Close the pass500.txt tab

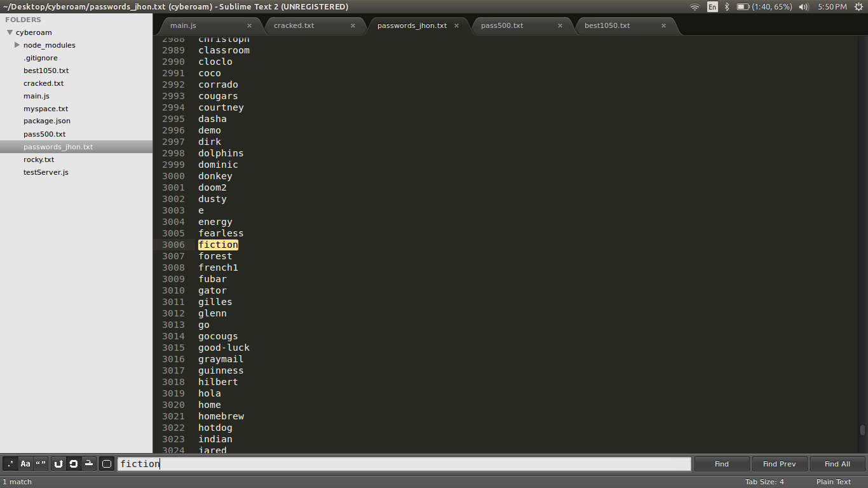tap(560, 26)
